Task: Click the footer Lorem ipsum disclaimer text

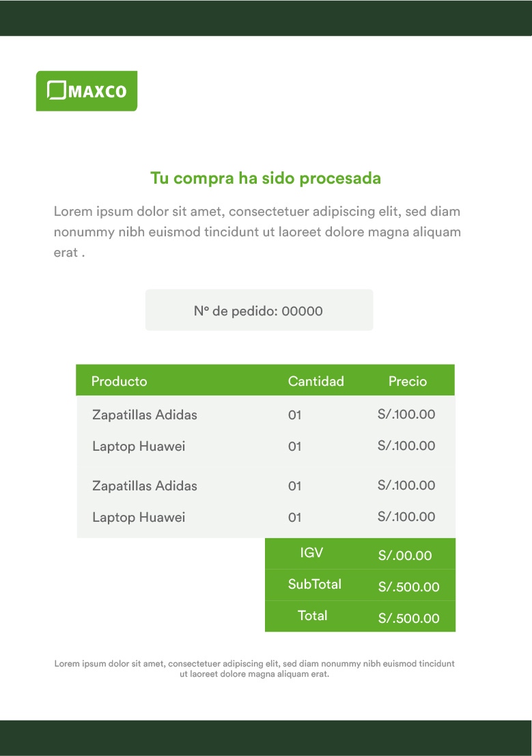Action: pos(254,669)
